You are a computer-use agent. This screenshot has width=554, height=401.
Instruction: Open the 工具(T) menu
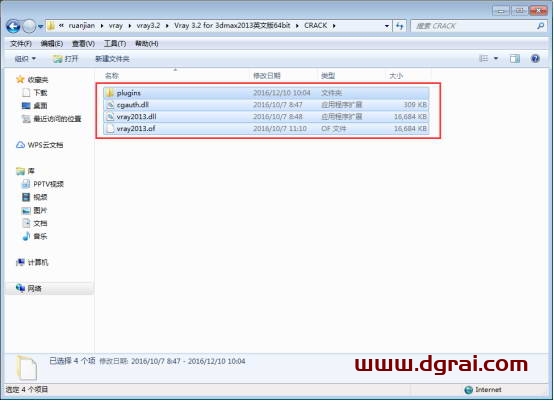[x=115, y=43]
